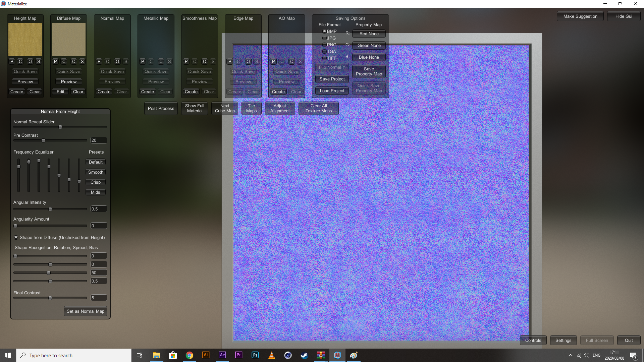644x362 pixels.
Task: Click the Post Process button
Action: pyautogui.click(x=161, y=108)
